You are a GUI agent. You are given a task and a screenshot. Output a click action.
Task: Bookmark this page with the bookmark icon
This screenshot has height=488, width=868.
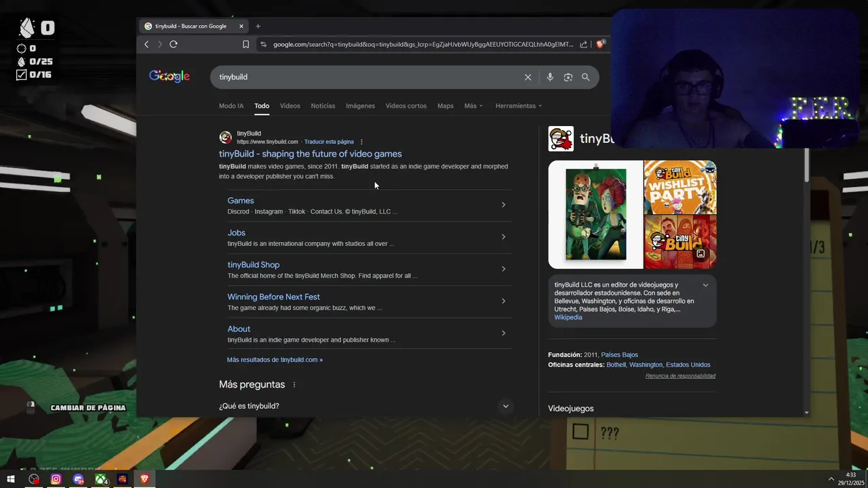pyautogui.click(x=245, y=44)
